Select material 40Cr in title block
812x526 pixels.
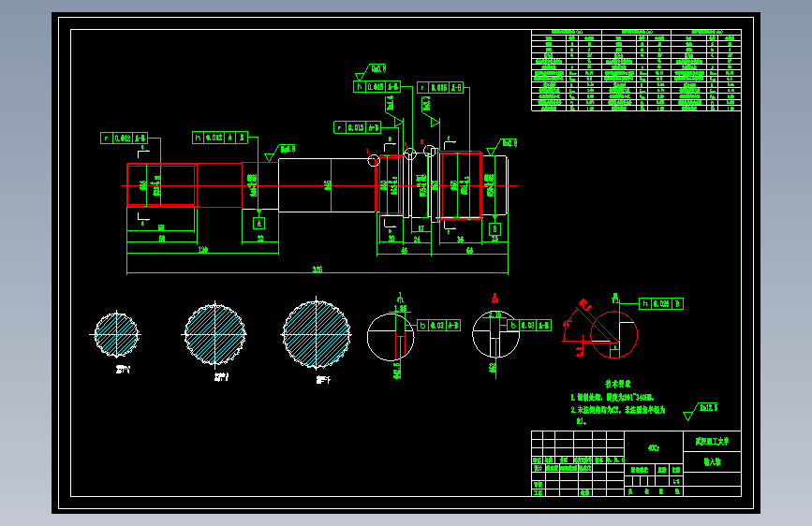654,448
